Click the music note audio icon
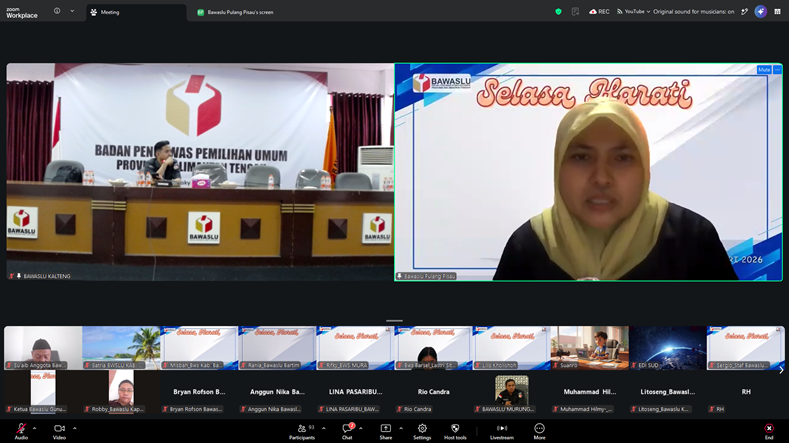Image resolution: width=789 pixels, height=443 pixels. point(745,12)
